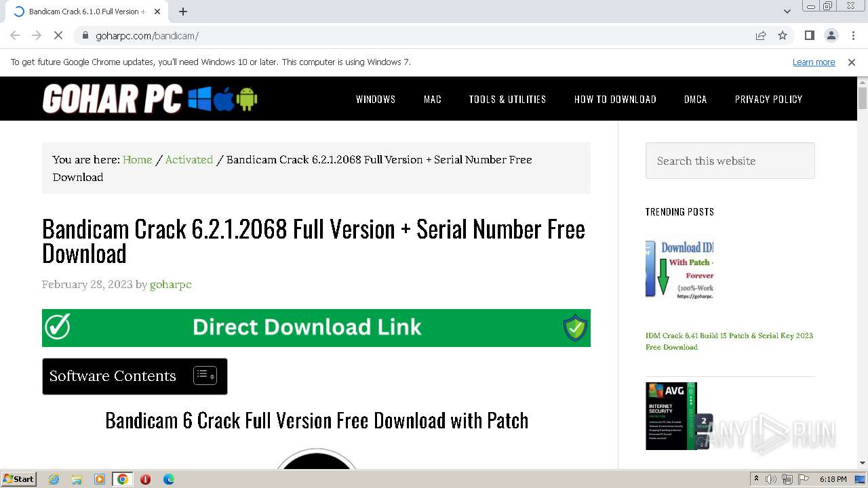Click the Search this website field
This screenshot has height=488, width=868.
pos(730,161)
